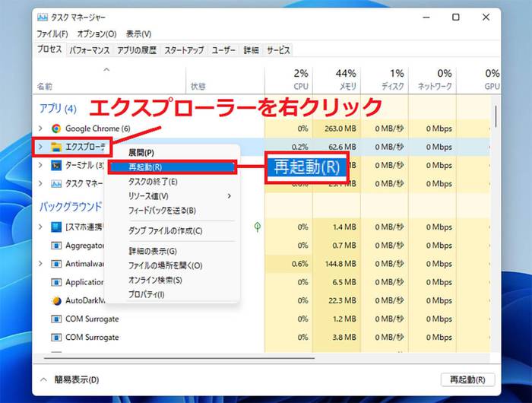This screenshot has height=403, width=532.
Task: Expand the Antimalware background process
Action: pos(40,264)
